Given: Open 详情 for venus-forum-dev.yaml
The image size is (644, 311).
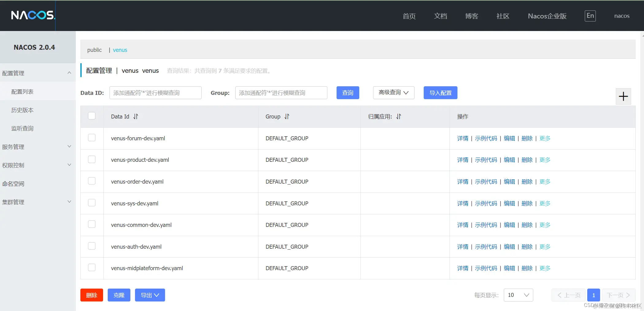Looking at the screenshot, I should [x=463, y=138].
